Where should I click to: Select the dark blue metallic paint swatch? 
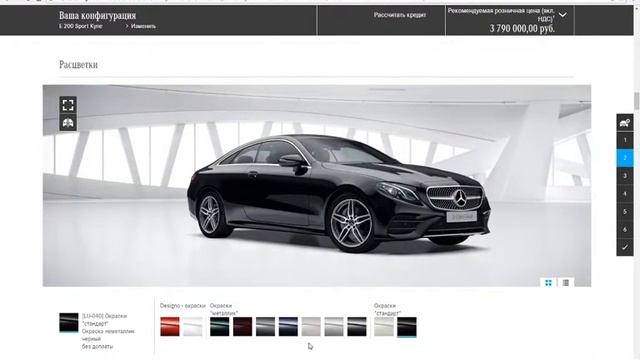pos(288,327)
